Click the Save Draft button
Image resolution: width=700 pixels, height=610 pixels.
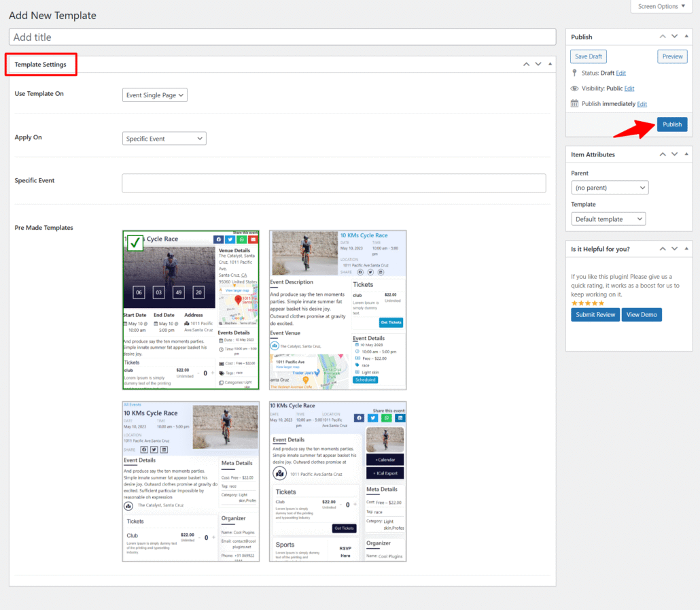pyautogui.click(x=589, y=56)
